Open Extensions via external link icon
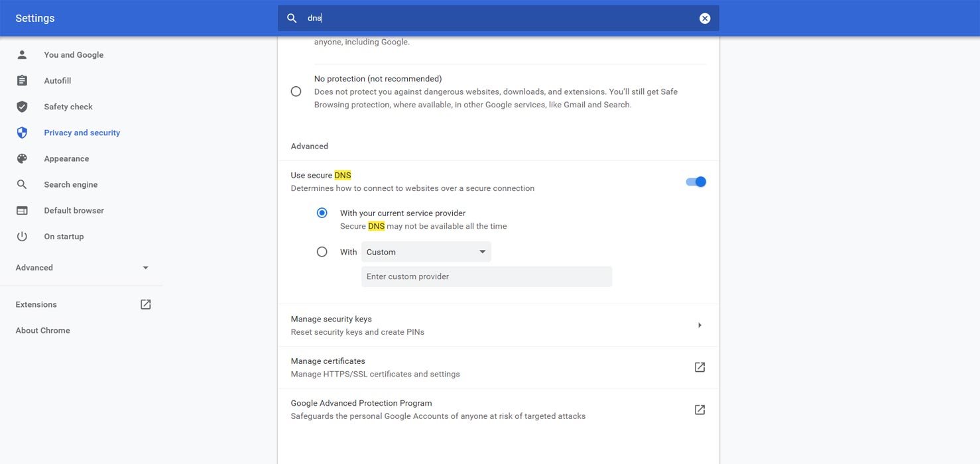980x464 pixels. tap(146, 304)
